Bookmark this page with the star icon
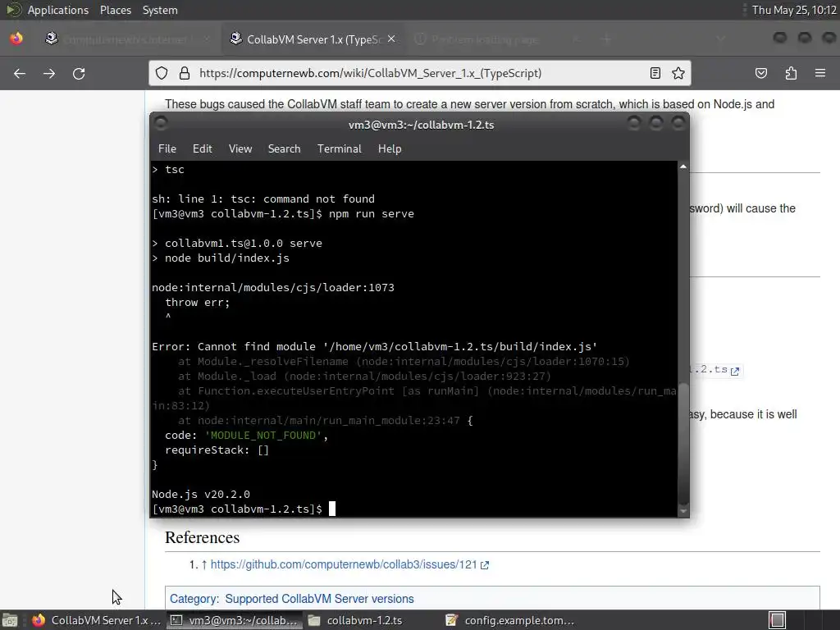This screenshot has height=630, width=840. tap(678, 73)
